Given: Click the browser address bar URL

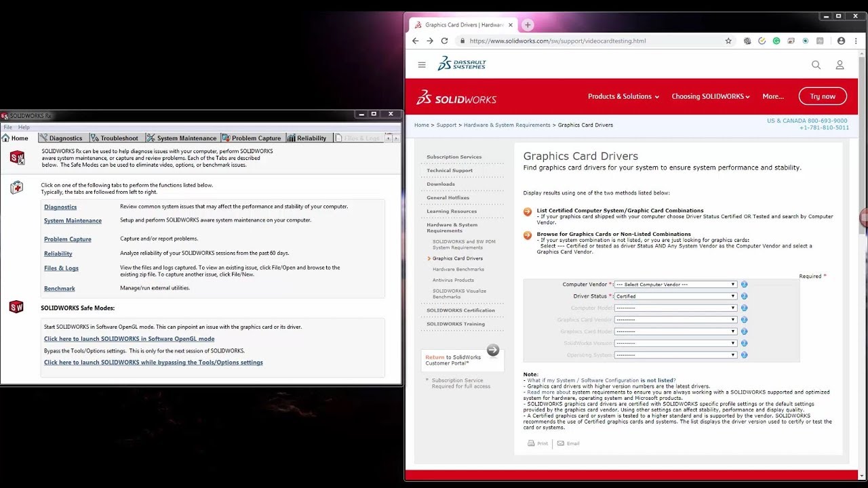Looking at the screenshot, I should click(x=557, y=41).
